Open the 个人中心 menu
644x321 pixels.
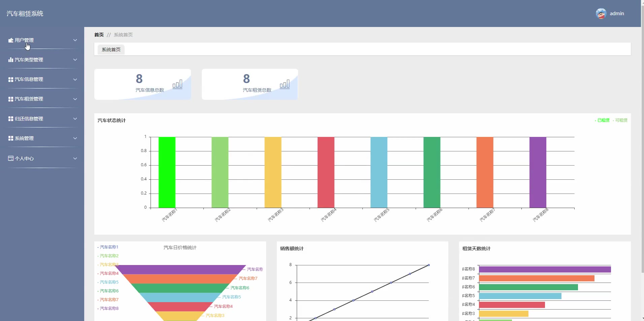click(42, 158)
